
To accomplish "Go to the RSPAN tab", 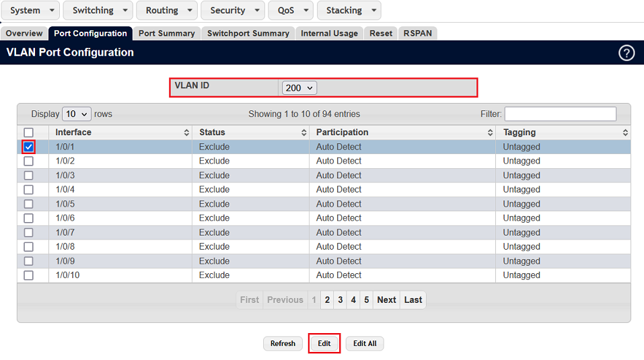I will click(418, 33).
